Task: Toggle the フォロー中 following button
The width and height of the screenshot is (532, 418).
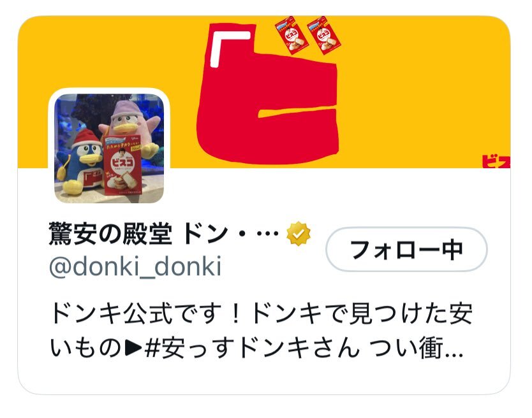Action: coord(406,250)
